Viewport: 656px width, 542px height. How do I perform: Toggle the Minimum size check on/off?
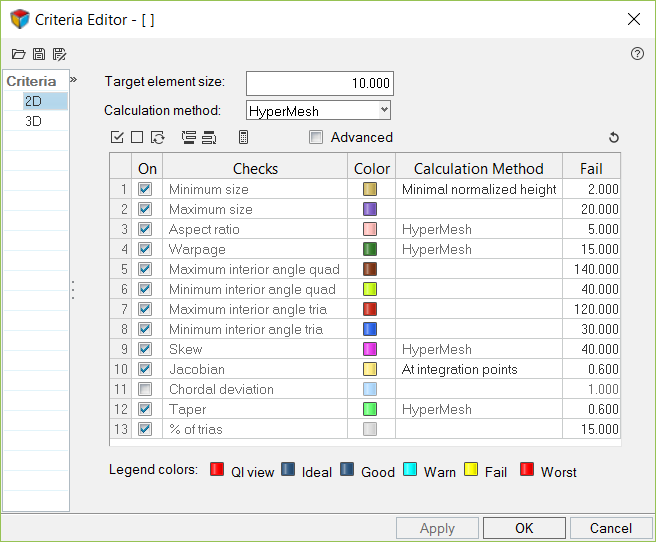tap(145, 189)
